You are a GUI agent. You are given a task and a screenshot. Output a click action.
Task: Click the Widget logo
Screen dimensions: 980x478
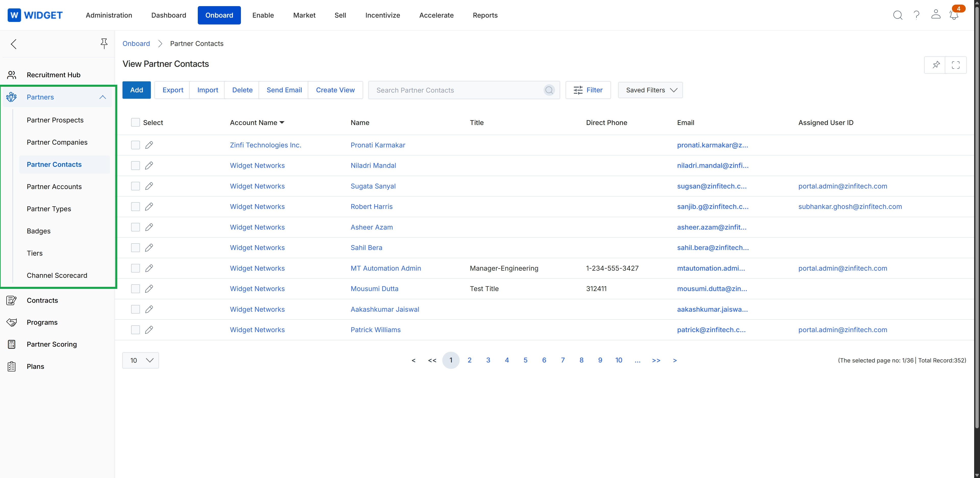click(x=35, y=15)
